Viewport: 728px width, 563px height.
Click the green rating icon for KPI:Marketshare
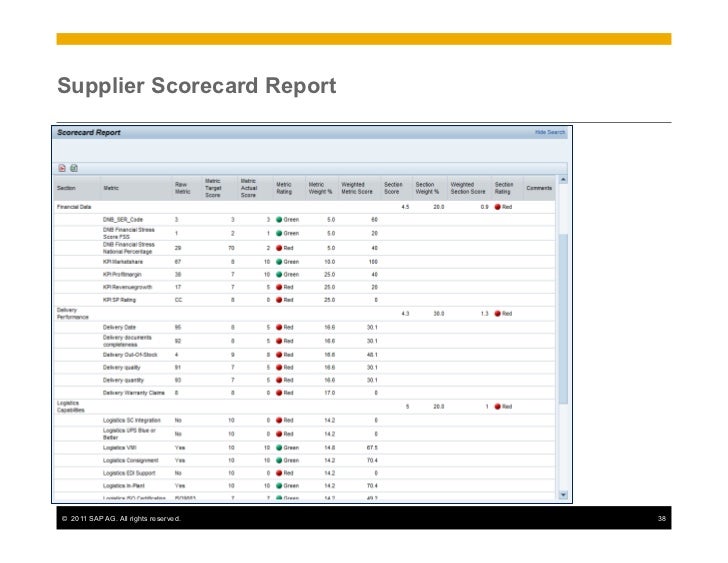(x=279, y=262)
